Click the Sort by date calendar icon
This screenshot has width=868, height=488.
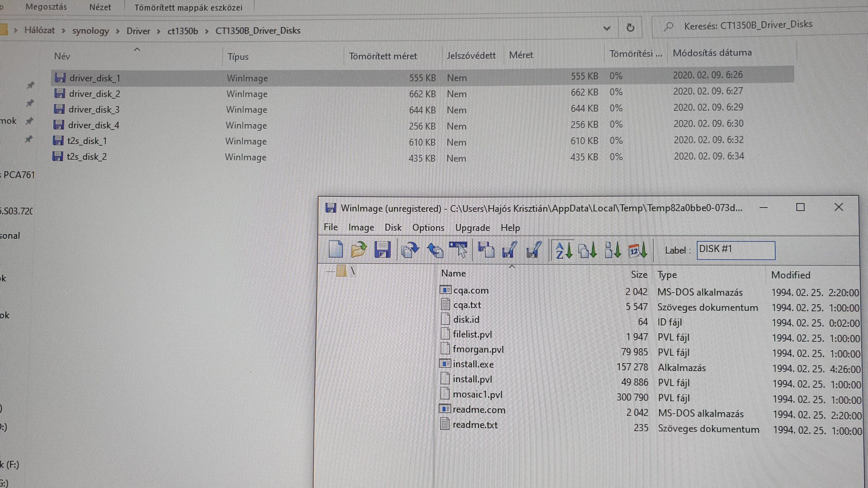tap(638, 250)
